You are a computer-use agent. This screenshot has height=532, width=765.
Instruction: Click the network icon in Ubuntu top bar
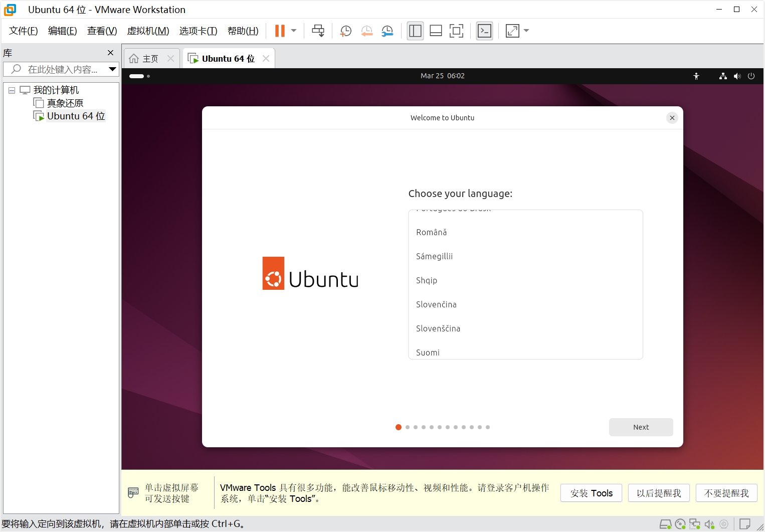pyautogui.click(x=723, y=76)
